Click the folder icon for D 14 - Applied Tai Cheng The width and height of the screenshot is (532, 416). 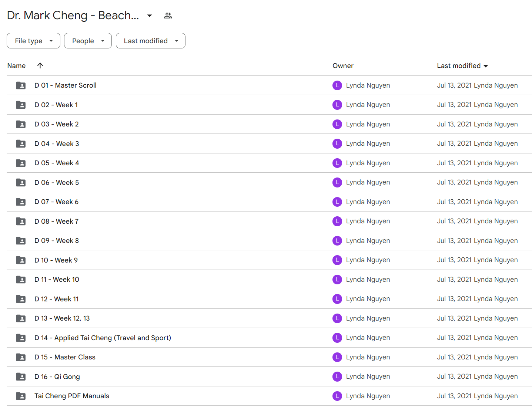(21, 338)
